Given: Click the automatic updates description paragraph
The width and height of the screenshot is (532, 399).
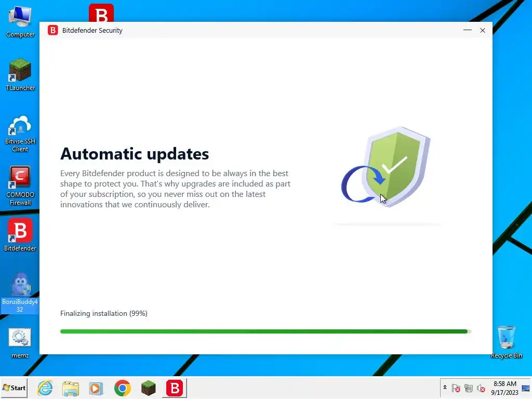Looking at the screenshot, I should click(175, 189).
